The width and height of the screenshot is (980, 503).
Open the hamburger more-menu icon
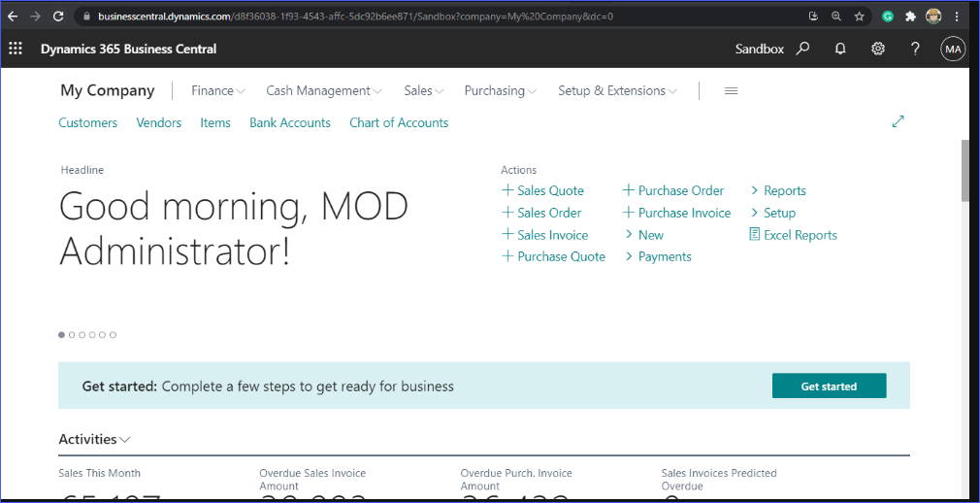point(732,90)
